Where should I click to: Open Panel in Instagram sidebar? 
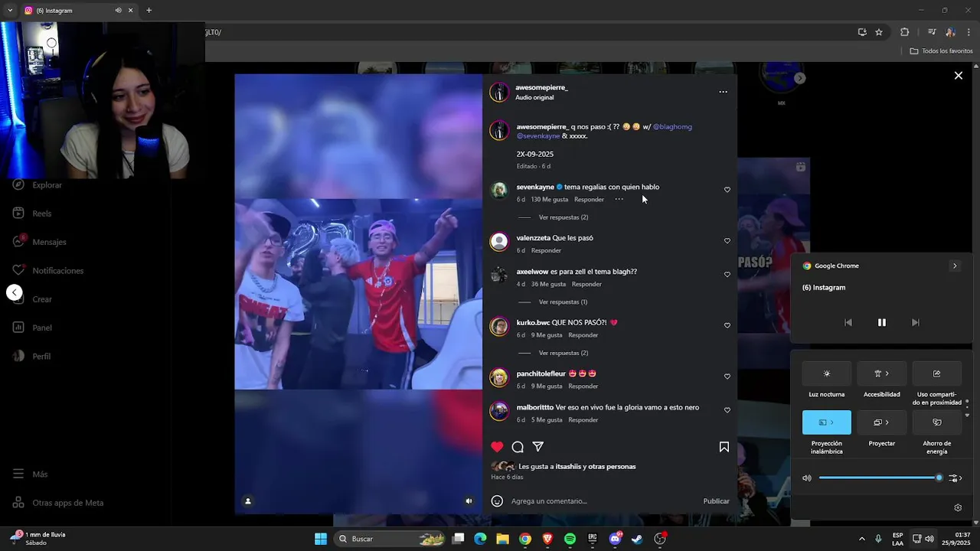coord(33,328)
